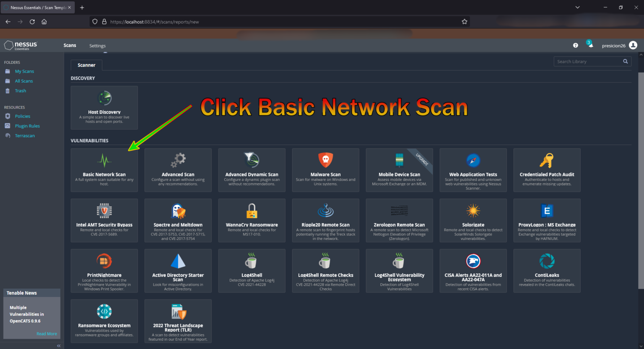This screenshot has width=644, height=349.
Task: Choose the Log4Shell scan template
Action: pyautogui.click(x=252, y=271)
